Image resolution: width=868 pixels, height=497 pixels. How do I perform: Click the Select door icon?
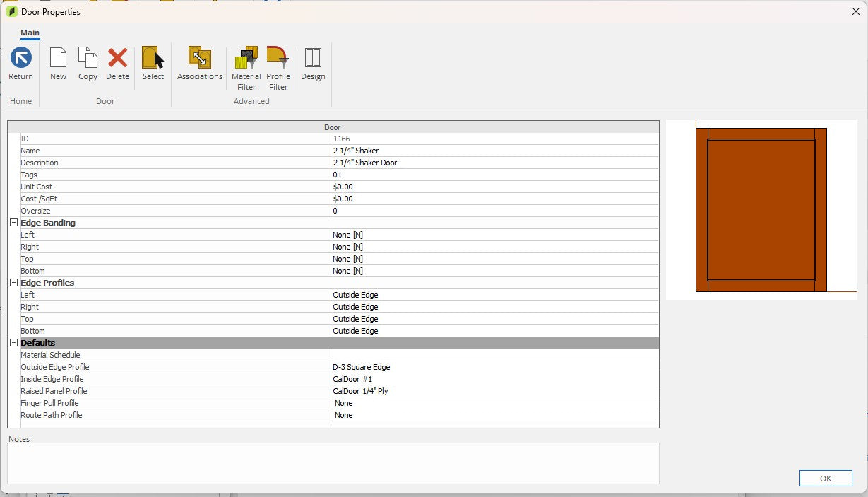tap(153, 58)
